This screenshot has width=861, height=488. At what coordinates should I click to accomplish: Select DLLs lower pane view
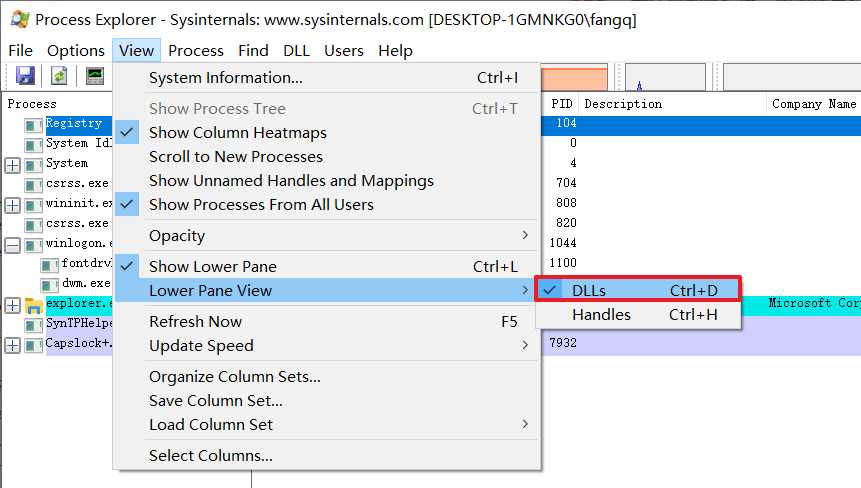pos(638,290)
